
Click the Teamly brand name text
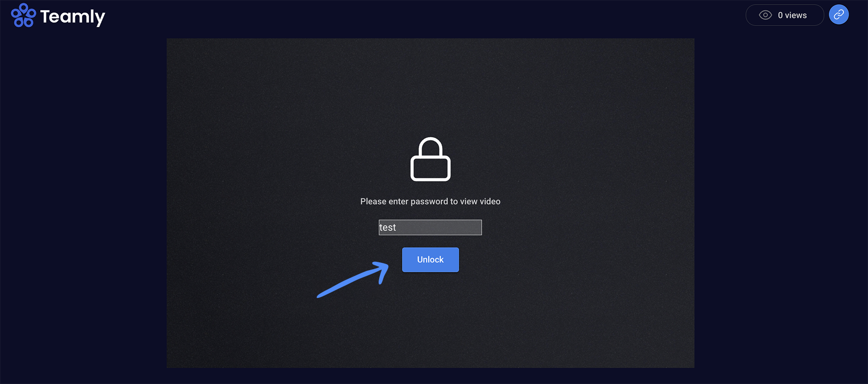[72, 17]
